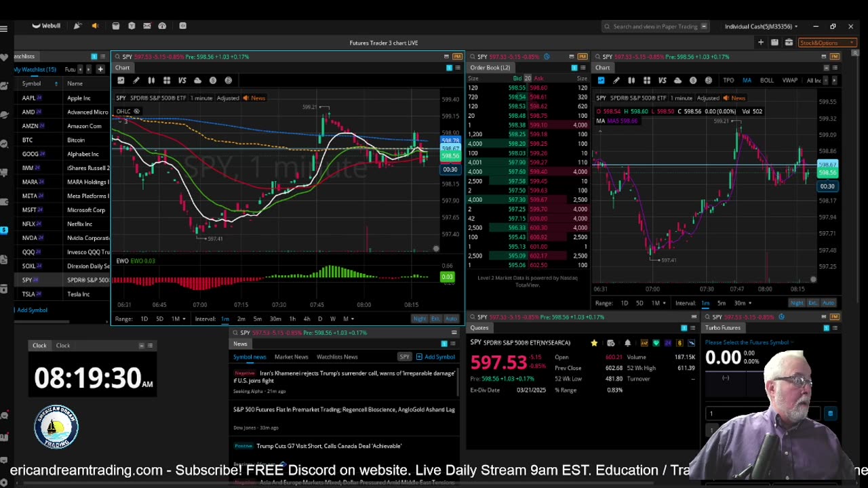Open the Webull hamburger menu
This screenshot has width=868, height=488.
(x=4, y=28)
